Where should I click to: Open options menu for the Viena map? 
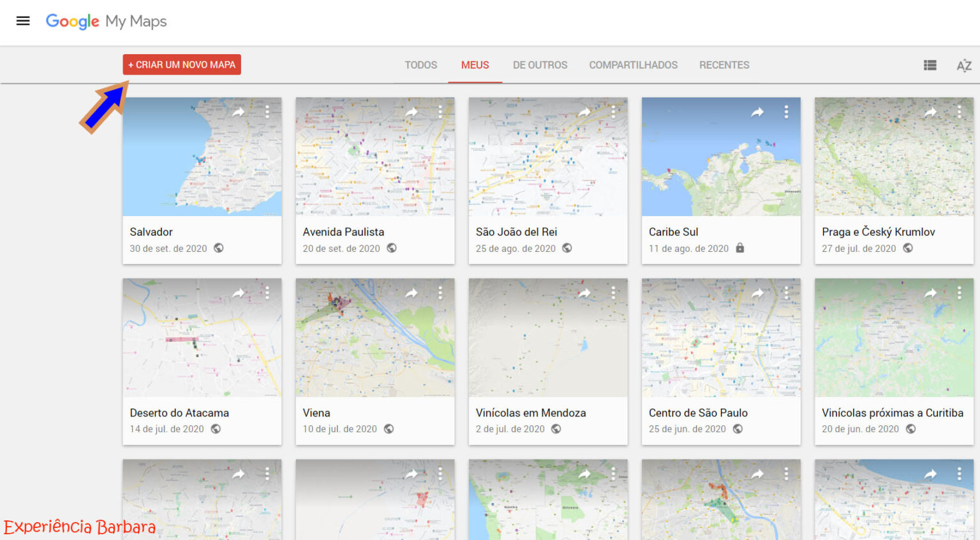coord(441,292)
